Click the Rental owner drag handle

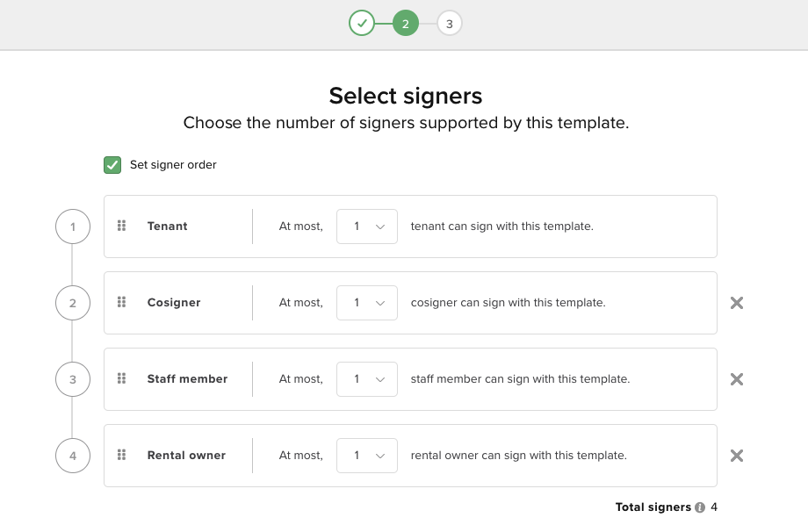click(x=122, y=455)
